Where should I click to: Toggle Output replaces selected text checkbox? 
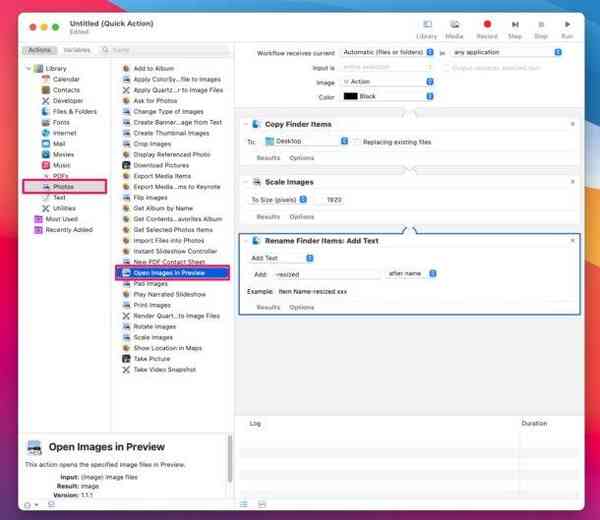point(446,68)
